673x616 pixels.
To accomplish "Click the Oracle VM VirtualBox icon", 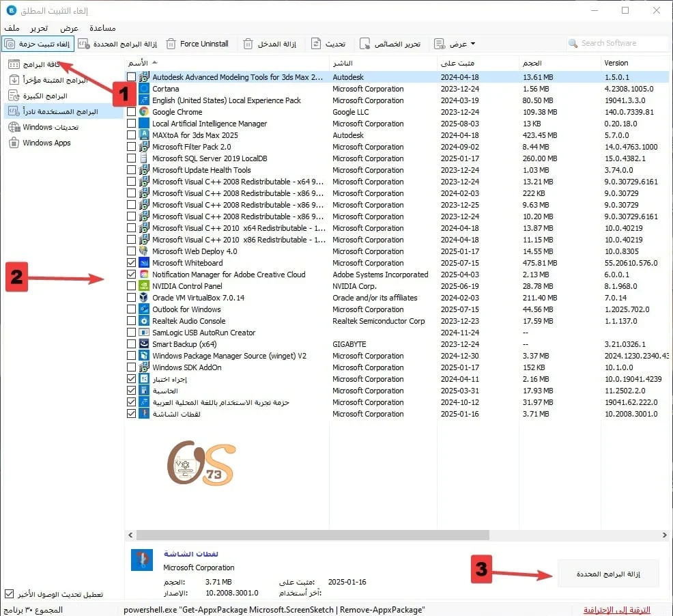I will coord(144,298).
